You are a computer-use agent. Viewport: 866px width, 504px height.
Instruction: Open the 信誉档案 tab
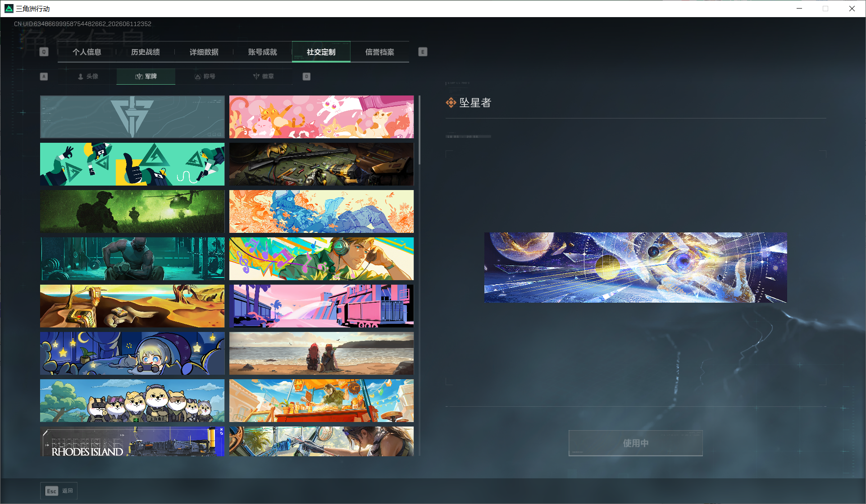pyautogui.click(x=380, y=52)
